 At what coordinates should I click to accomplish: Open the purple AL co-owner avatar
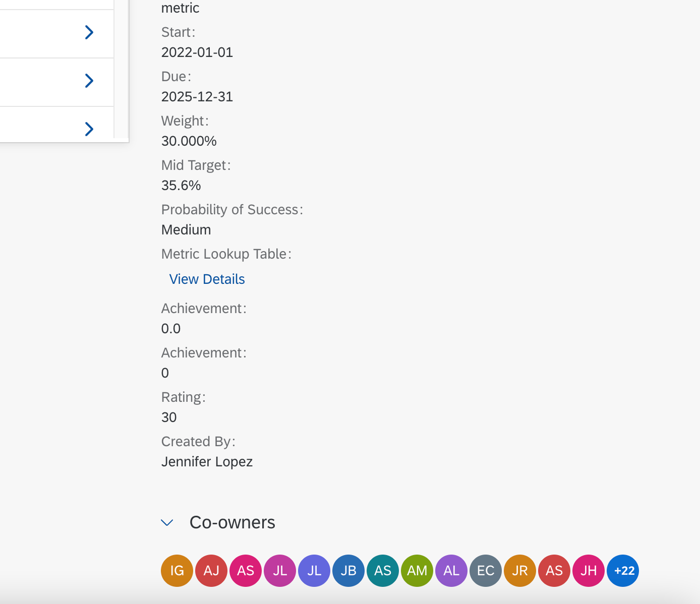point(451,571)
